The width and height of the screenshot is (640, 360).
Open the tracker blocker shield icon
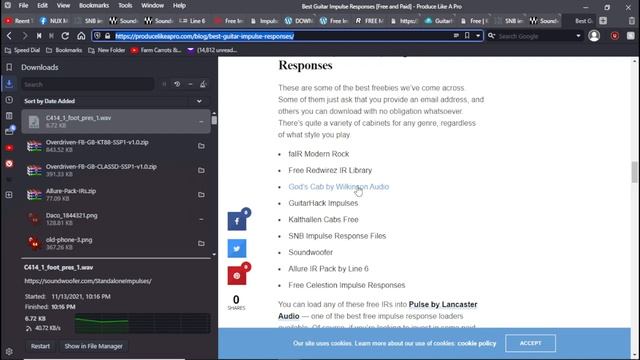coord(98,36)
